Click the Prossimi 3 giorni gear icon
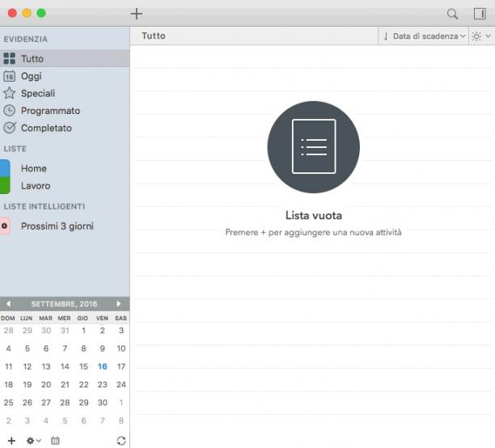Viewport: 495px width, 448px height. click(x=5, y=226)
